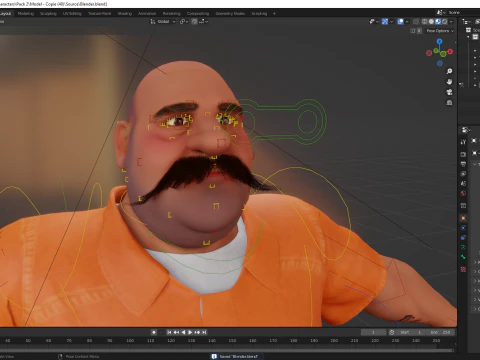Open the Render properties tab icon
The width and height of the screenshot is (480, 360).
click(463, 154)
